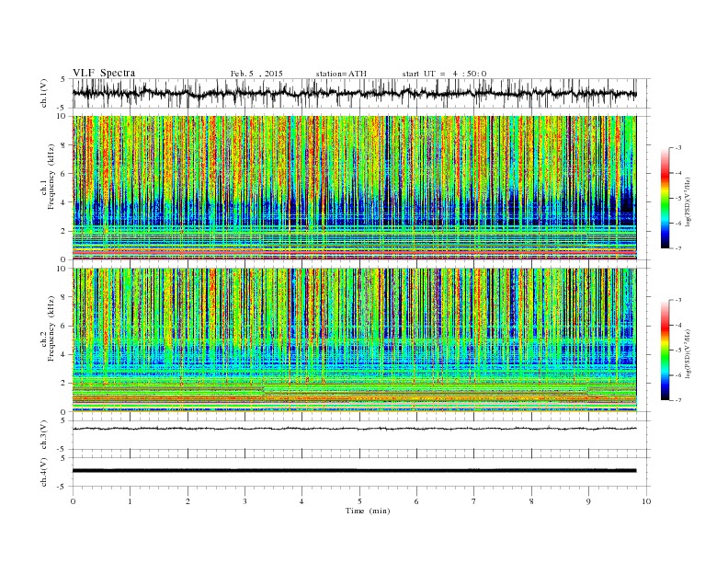Click the ch.3(V) waveform trace panel

(361, 435)
